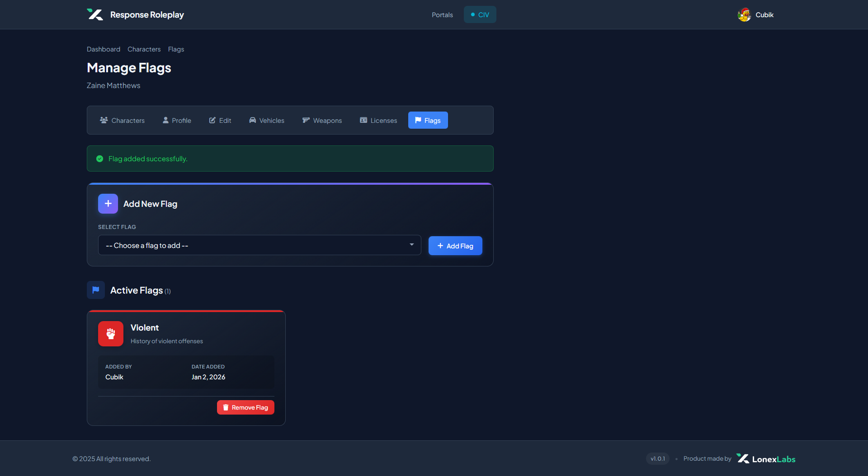Viewport: 868px width, 476px height.
Task: Remove the Violent flag
Action: (245, 408)
